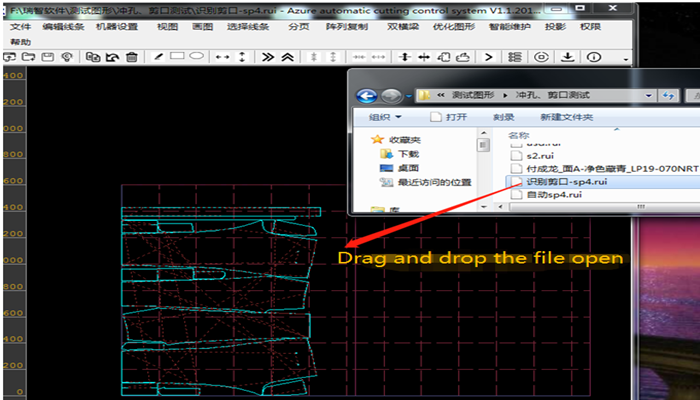Click the Explorer back navigation arrow

[x=366, y=95]
